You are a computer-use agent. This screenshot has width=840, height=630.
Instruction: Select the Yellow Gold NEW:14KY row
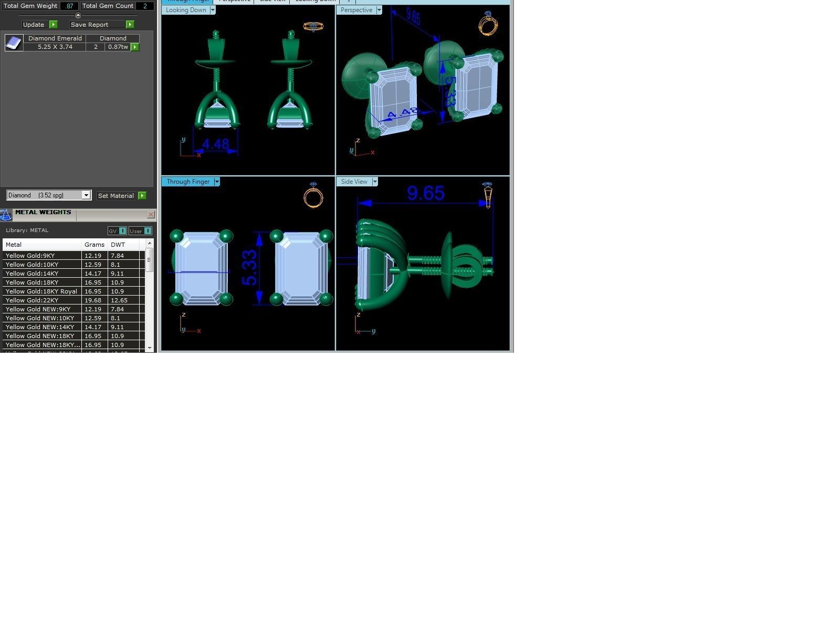tap(73, 327)
